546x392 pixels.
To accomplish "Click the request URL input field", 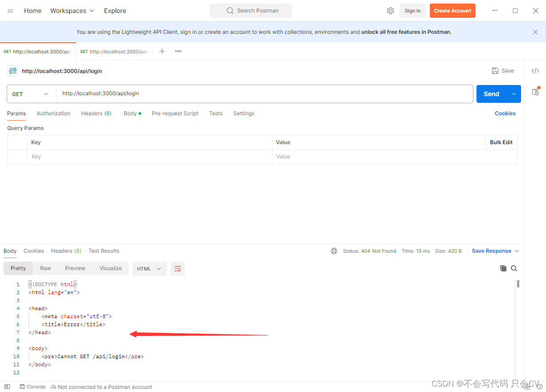I will pyautogui.click(x=265, y=94).
